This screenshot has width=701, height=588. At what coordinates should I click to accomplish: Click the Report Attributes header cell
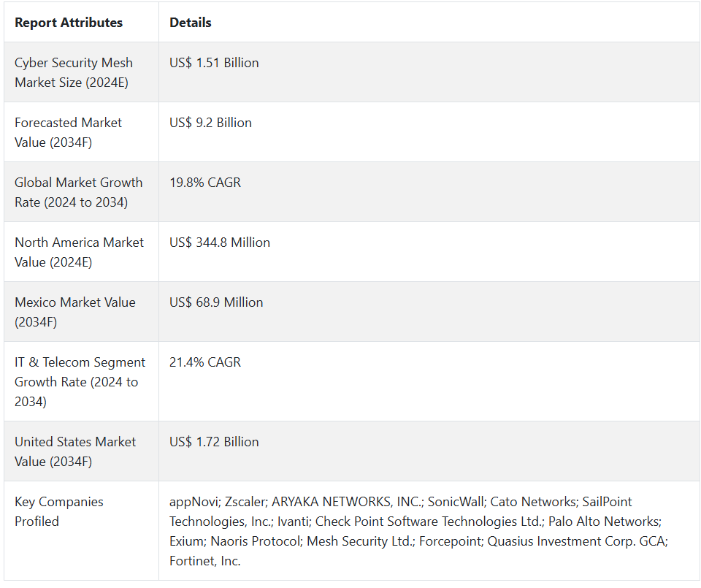69,23
